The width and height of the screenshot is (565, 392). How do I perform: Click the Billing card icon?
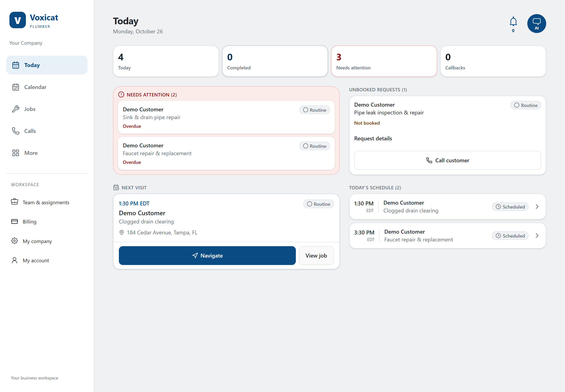click(15, 221)
